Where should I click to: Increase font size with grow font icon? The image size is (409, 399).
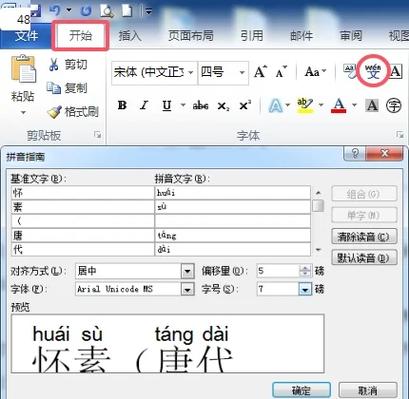tap(261, 71)
